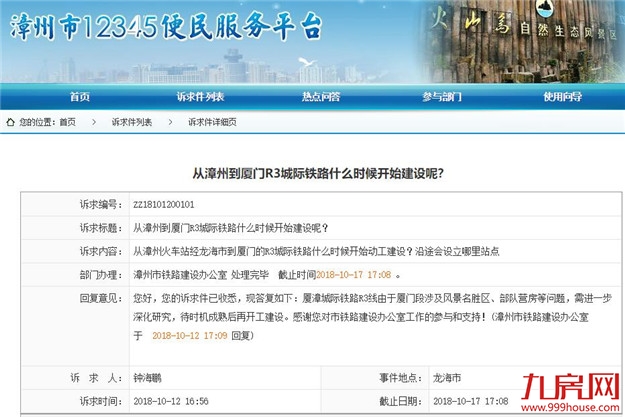Viewport: 625px width, 417px height.
Task: Click the 处理完毕 status text
Action: 250,275
